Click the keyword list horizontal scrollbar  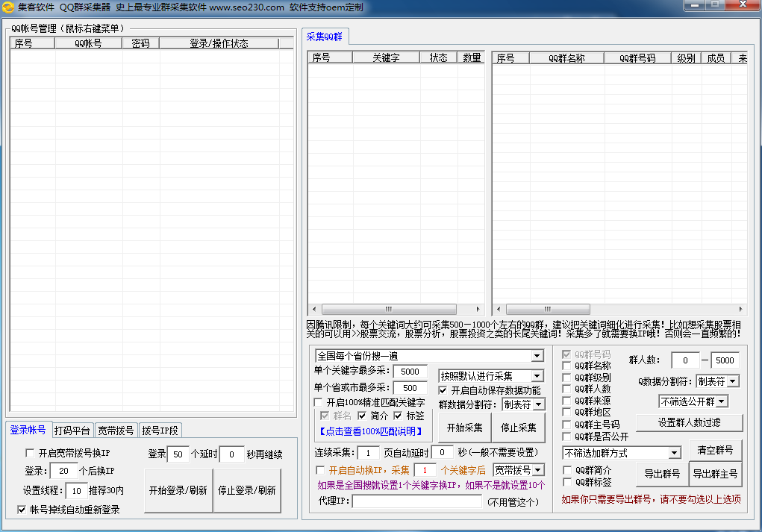coord(388,309)
